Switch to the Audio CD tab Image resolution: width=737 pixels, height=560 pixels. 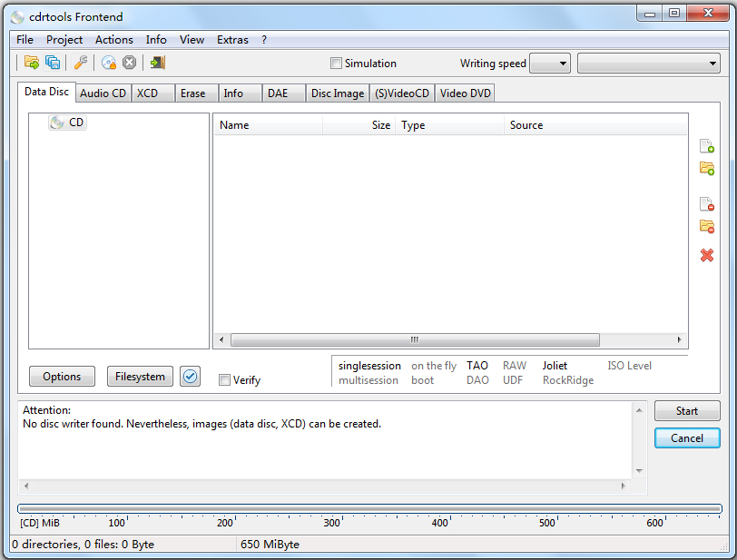point(103,93)
